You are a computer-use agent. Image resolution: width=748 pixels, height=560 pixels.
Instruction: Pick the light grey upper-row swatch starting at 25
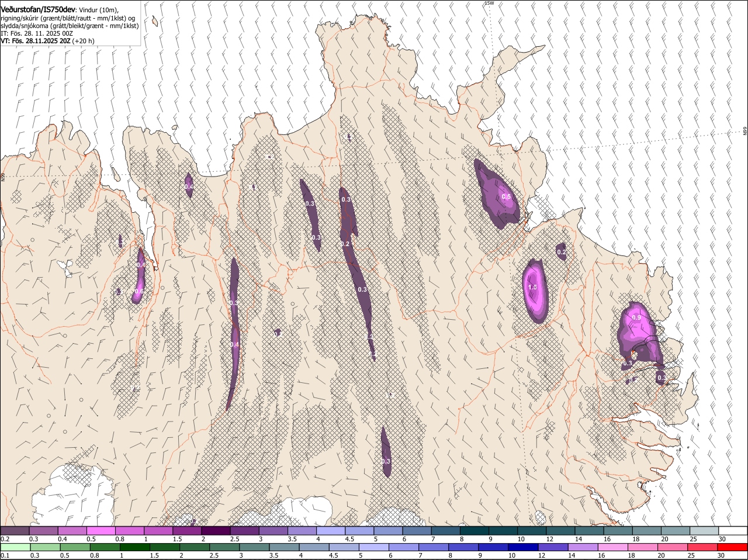coord(704,531)
